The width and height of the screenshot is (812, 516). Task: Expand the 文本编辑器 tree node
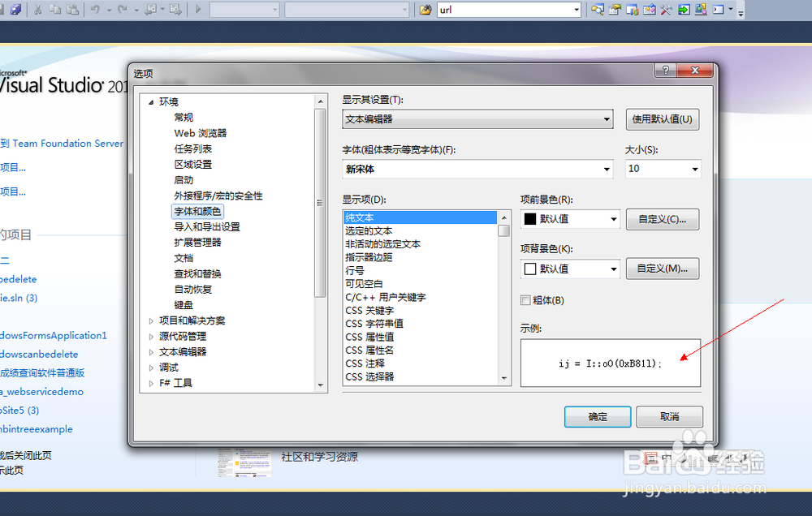(151, 352)
